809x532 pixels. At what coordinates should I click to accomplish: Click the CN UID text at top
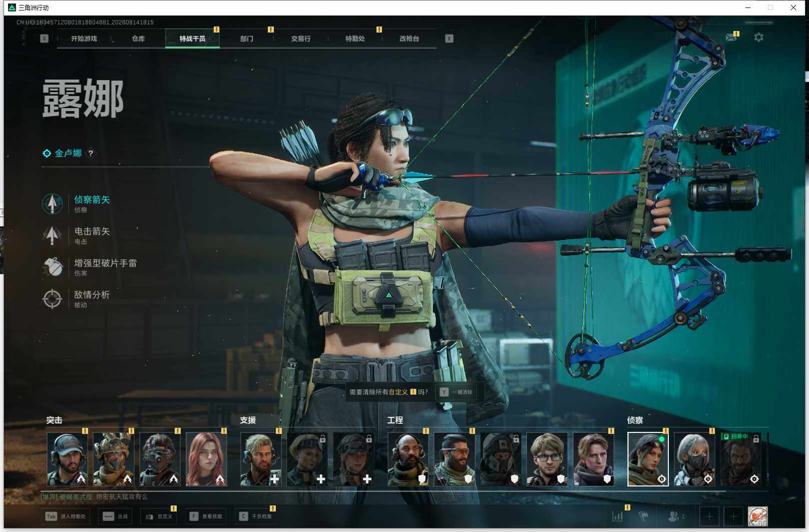pyautogui.click(x=85, y=23)
